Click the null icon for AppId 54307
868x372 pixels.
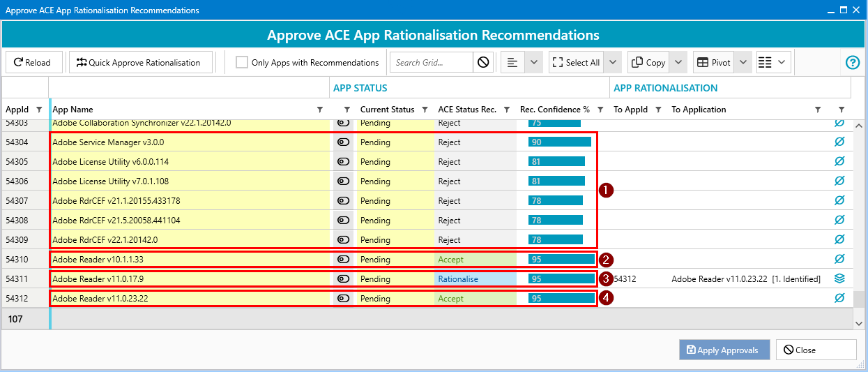(839, 200)
